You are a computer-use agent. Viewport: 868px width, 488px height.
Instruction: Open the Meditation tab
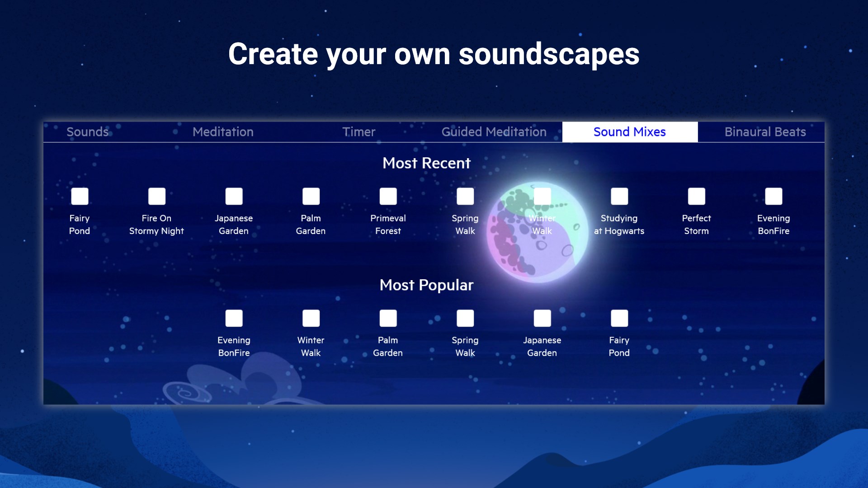tap(223, 132)
